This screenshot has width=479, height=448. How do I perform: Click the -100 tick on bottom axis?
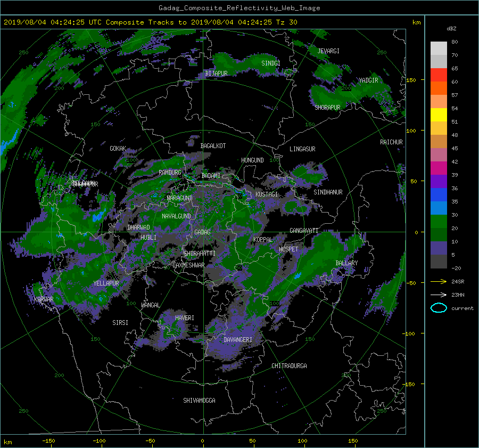(99, 441)
